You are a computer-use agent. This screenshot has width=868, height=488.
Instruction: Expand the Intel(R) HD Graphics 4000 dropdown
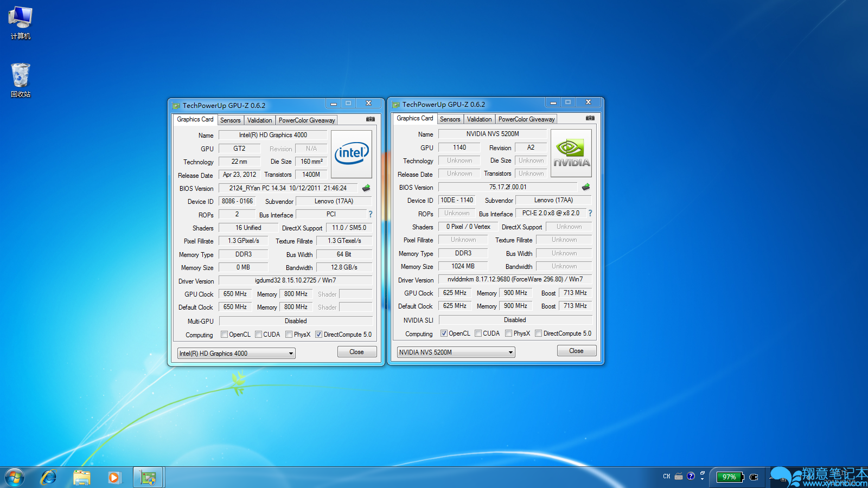coord(237,354)
